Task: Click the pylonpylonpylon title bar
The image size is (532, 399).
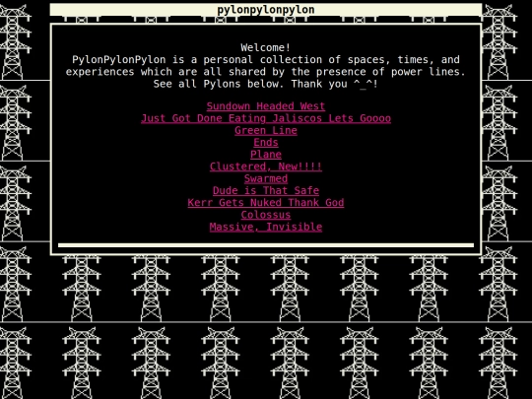Action: (266, 10)
